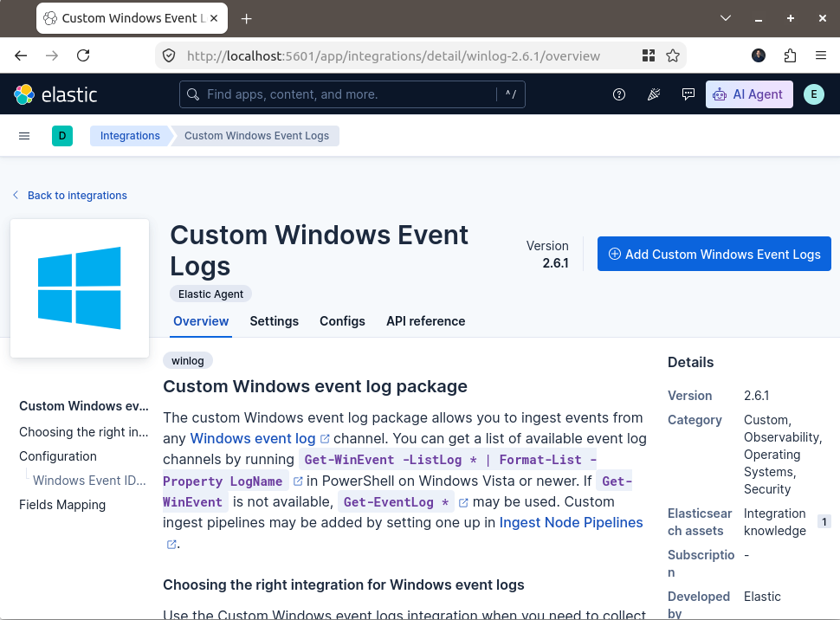The width and height of the screenshot is (840, 620).
Task: Switch to the Overview tab
Action: coord(201,321)
